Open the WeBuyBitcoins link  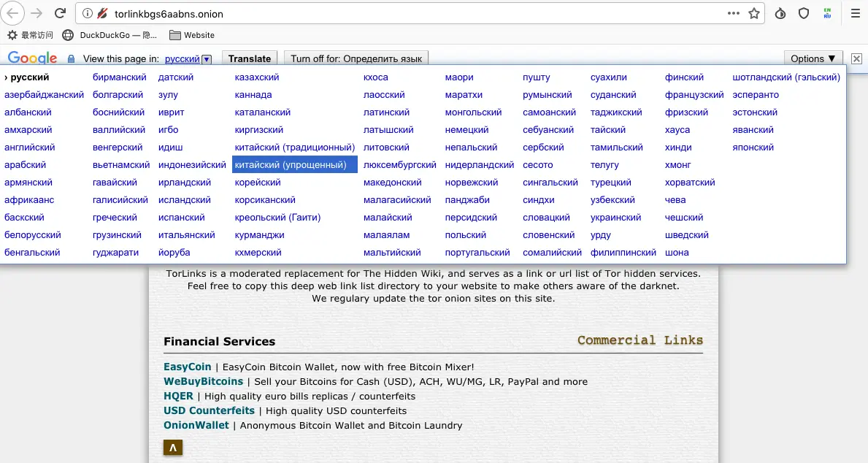(x=203, y=381)
